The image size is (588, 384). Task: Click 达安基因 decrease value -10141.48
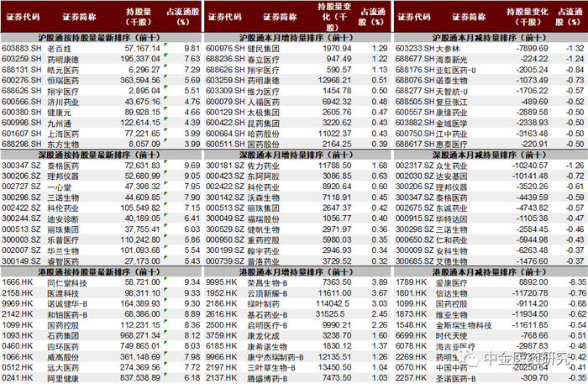point(530,176)
